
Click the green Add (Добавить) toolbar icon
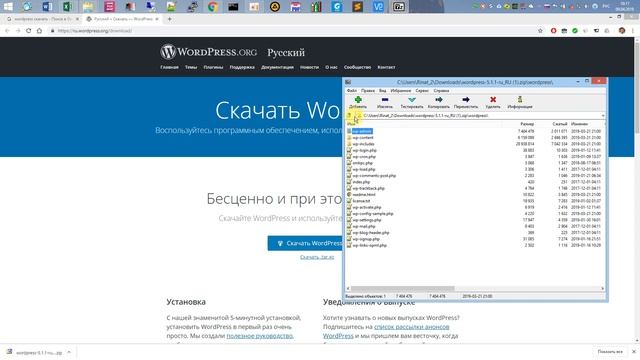point(358,100)
